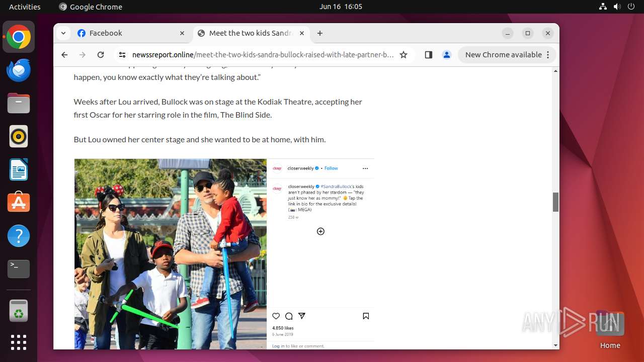Open Chrome profile avatar menu
Image resolution: width=644 pixels, height=362 pixels.
pyautogui.click(x=447, y=55)
